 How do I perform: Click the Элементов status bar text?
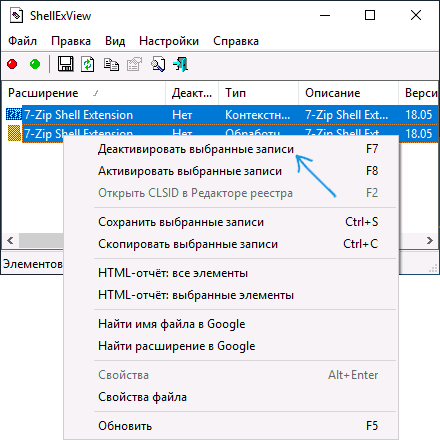coord(33,264)
